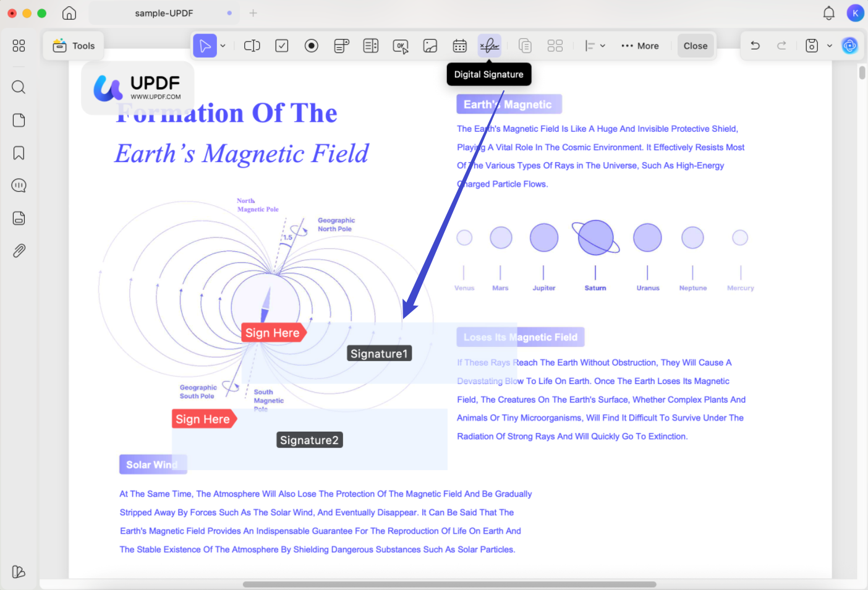Select the Signature2 form field
Viewport: 868px width, 590px height.
(x=309, y=440)
